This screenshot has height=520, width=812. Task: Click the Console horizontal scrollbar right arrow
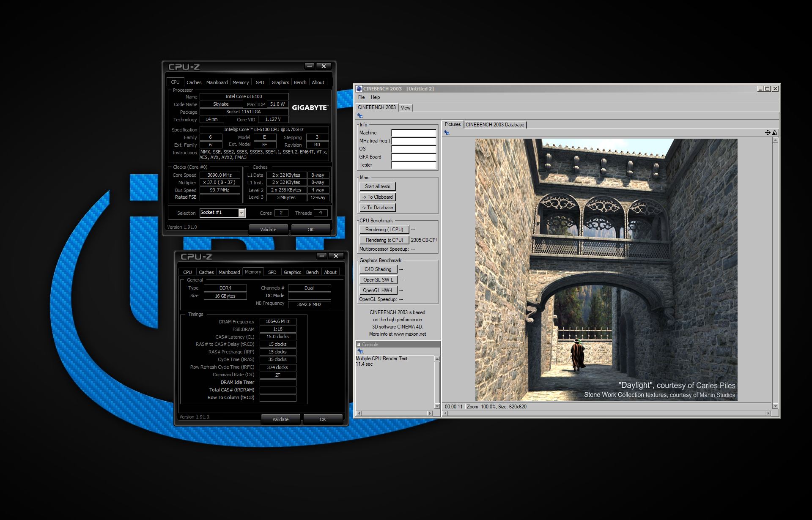coord(430,413)
